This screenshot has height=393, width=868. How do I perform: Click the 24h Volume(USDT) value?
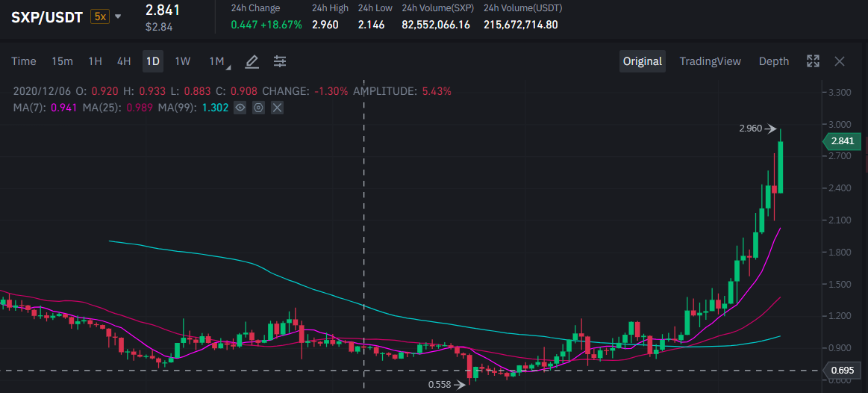click(520, 25)
